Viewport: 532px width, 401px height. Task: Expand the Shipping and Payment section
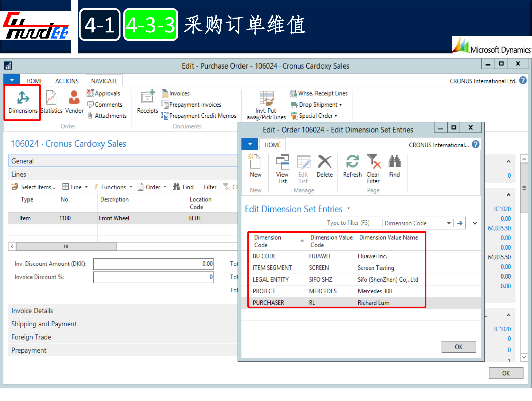[44, 324]
